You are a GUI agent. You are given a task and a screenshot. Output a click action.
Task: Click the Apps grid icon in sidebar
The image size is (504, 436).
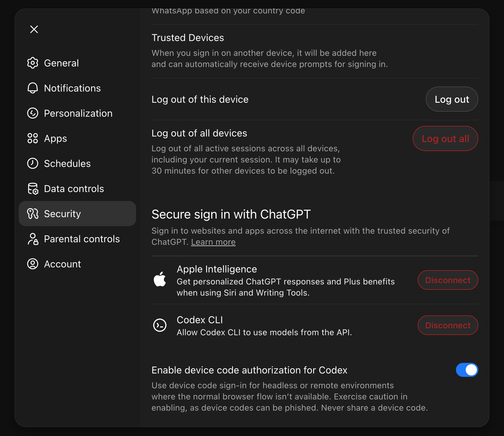click(x=33, y=138)
